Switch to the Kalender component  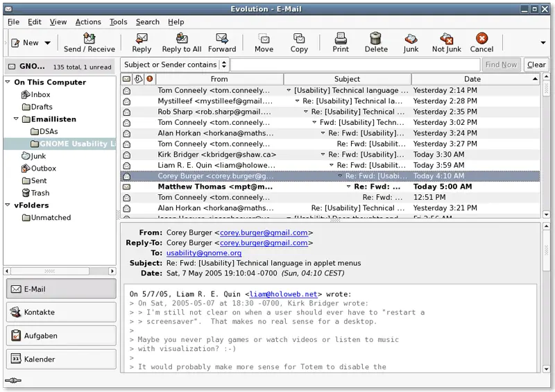click(x=61, y=359)
